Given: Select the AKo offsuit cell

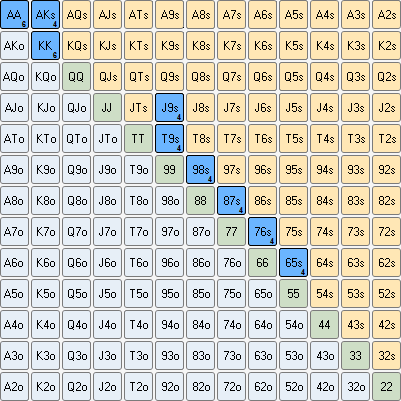Looking at the screenshot, I should pyautogui.click(x=14, y=45).
